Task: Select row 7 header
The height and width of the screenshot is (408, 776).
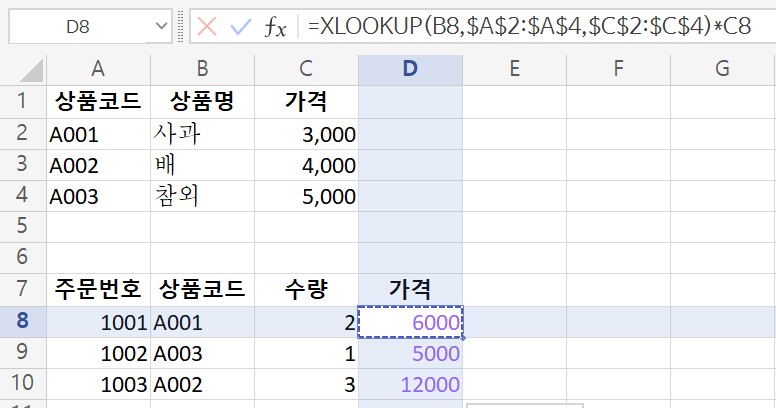Action: [x=23, y=289]
